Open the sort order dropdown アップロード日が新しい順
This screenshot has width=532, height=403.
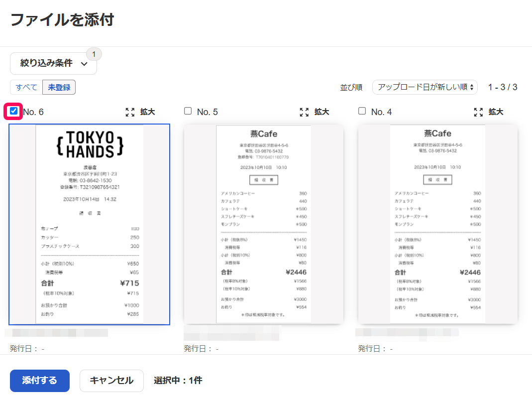click(425, 87)
